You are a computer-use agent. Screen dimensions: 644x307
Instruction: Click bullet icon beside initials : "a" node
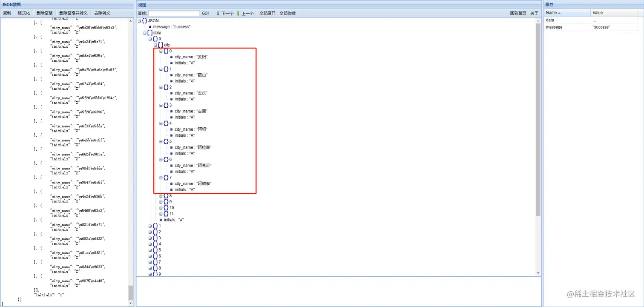pyautogui.click(x=161, y=220)
